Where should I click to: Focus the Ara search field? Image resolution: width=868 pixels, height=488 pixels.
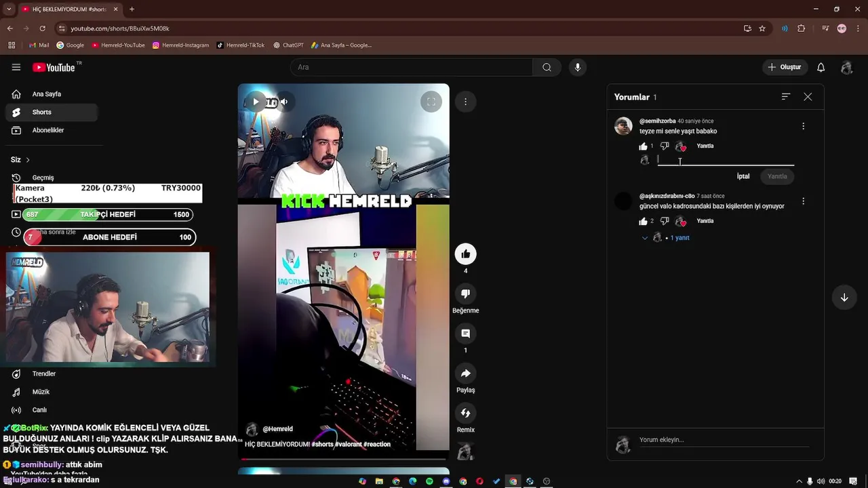[x=412, y=67]
